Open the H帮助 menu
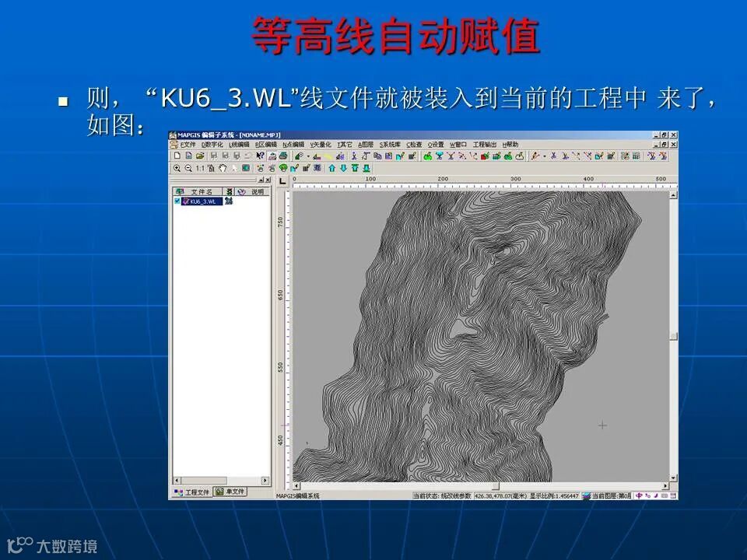Image resolution: width=747 pixels, height=560 pixels. 510,145
